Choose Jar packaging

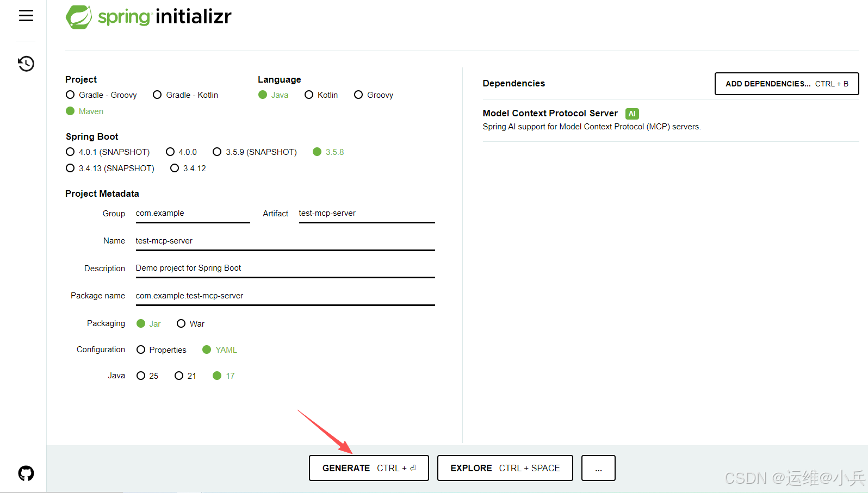pos(148,324)
